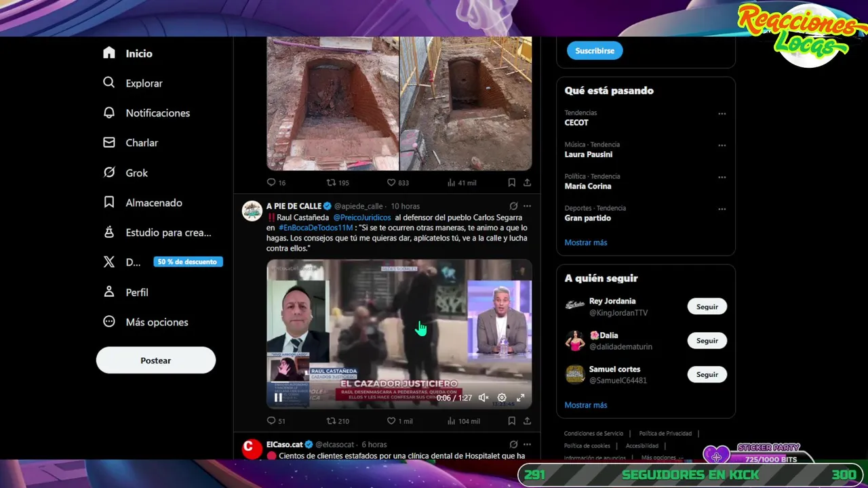This screenshot has height=488, width=868.
Task: Click the 50 % de descuento badge
Action: (x=188, y=262)
